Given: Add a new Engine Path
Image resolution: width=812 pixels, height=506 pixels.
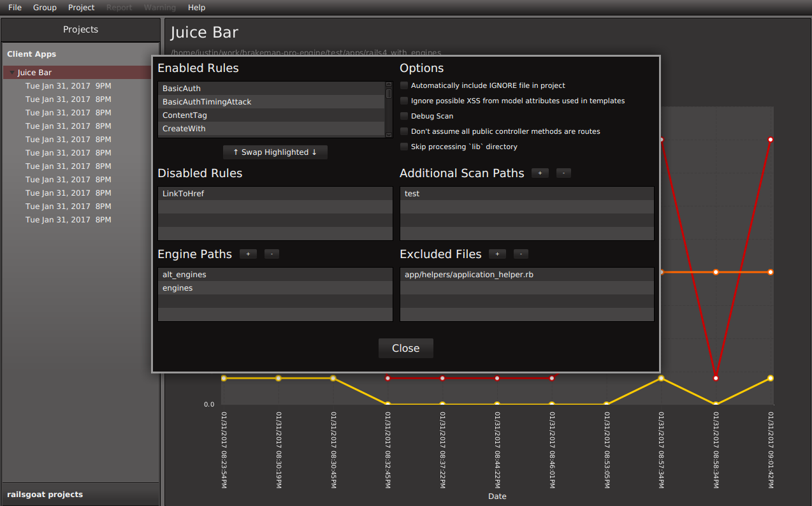Looking at the screenshot, I should pyautogui.click(x=248, y=254).
